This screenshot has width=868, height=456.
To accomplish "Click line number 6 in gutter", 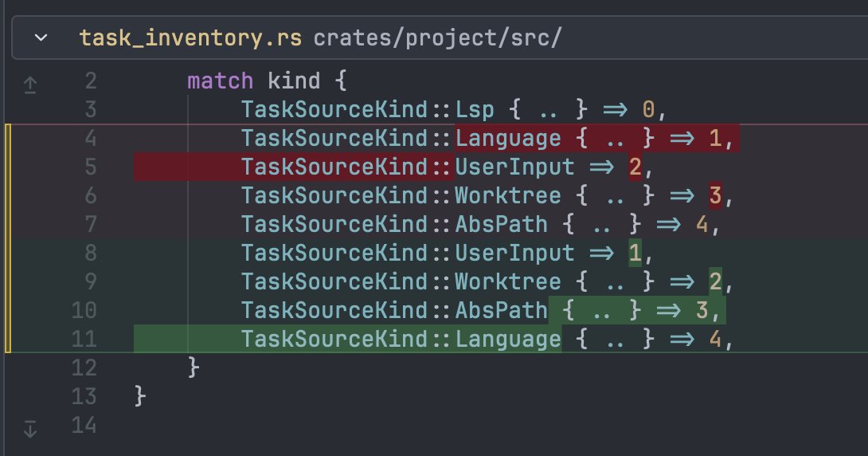I will click(91, 195).
